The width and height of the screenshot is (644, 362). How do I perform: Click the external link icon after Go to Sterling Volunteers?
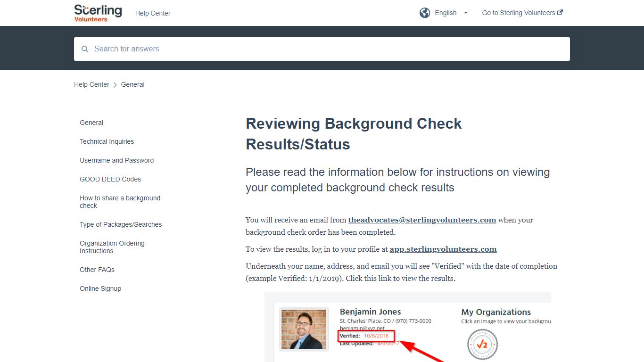click(x=560, y=13)
